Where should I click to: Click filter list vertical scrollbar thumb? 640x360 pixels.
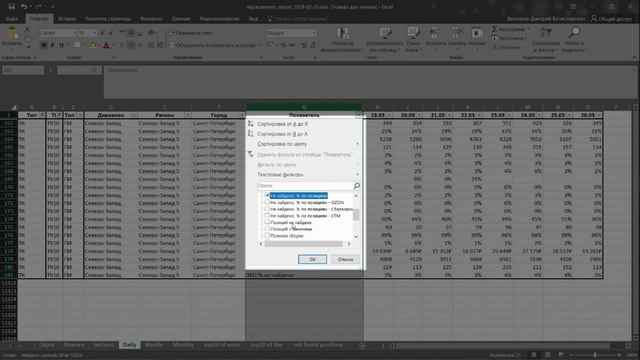pos(356,214)
